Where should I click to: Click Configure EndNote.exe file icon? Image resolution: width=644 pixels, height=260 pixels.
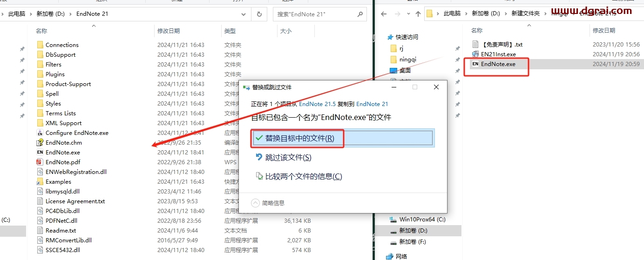40,133
